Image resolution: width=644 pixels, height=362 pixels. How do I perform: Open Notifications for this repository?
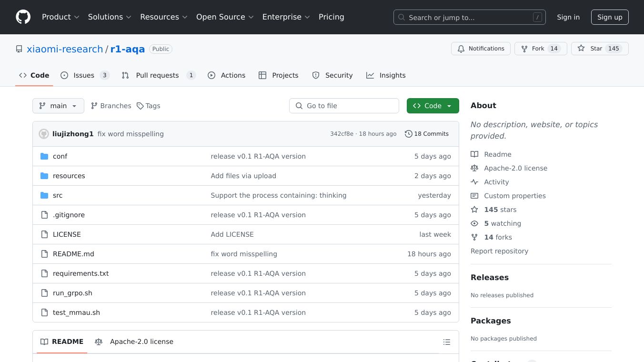pyautogui.click(x=481, y=49)
